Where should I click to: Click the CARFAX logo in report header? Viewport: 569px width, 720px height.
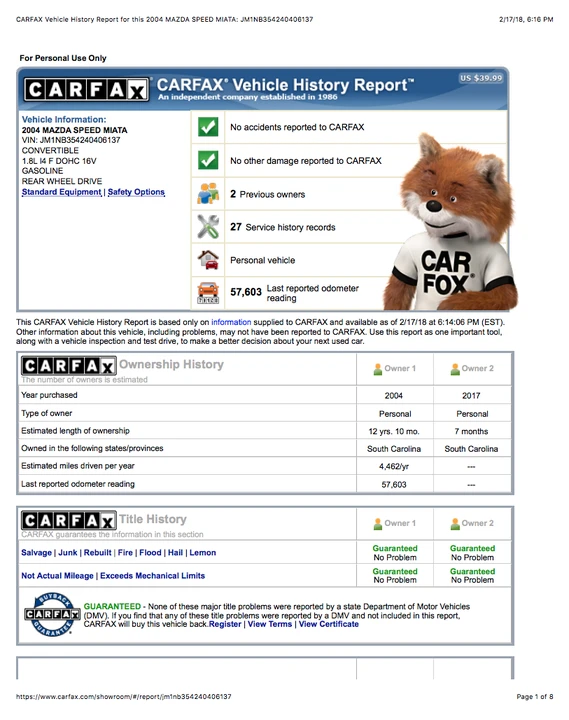point(86,90)
